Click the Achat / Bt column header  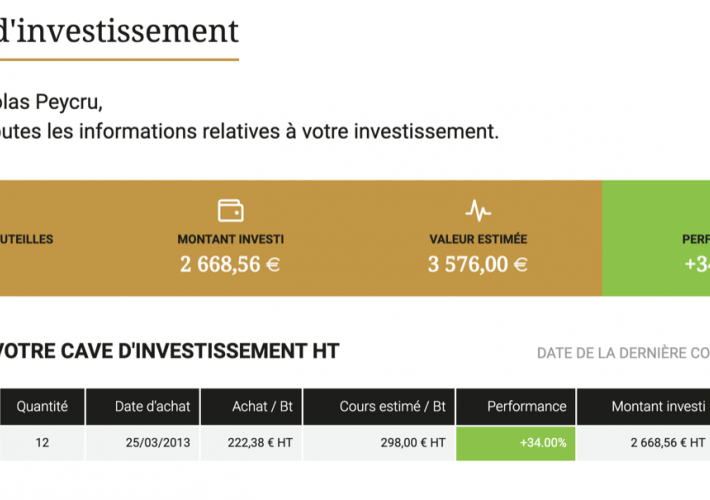[x=251, y=406]
